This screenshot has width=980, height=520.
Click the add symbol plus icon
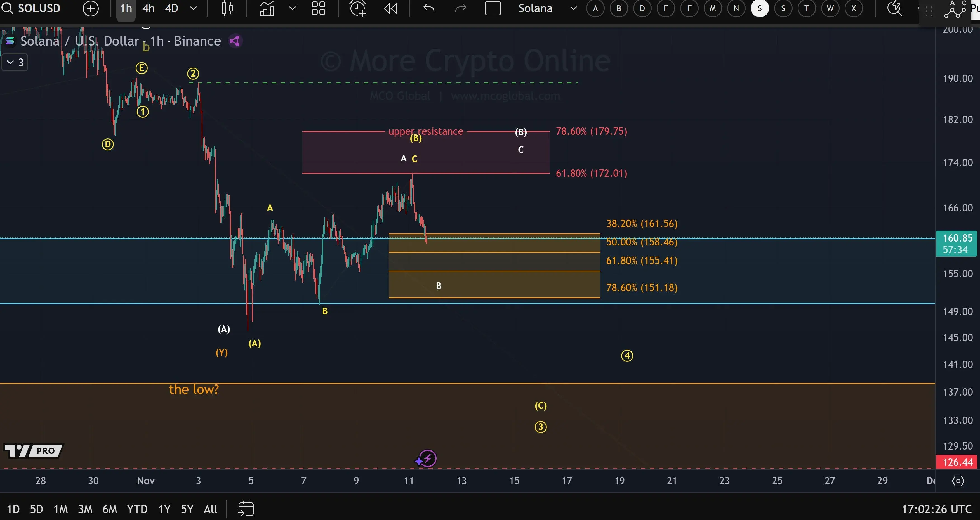(91, 8)
